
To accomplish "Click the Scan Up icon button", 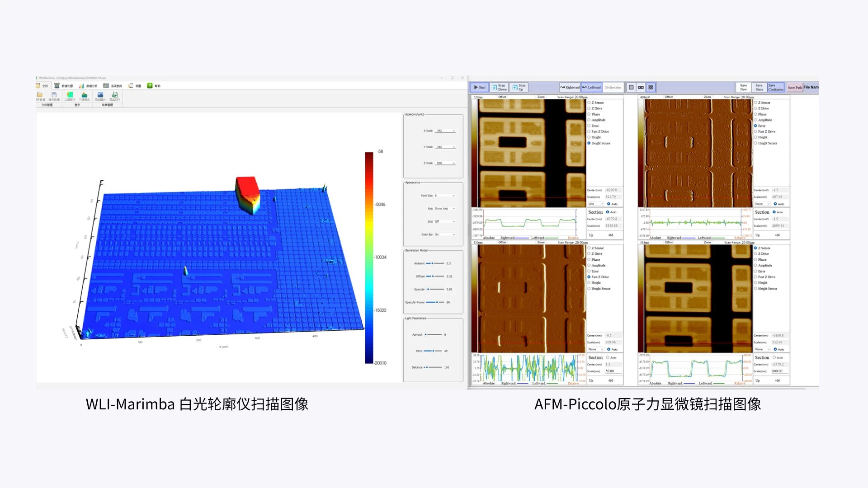I will [519, 87].
